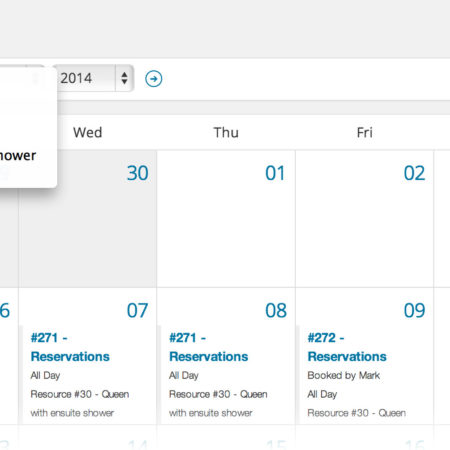Open booking #271 Reservations on day 08
Viewport: 450px width, 450px height.
pyautogui.click(x=209, y=347)
